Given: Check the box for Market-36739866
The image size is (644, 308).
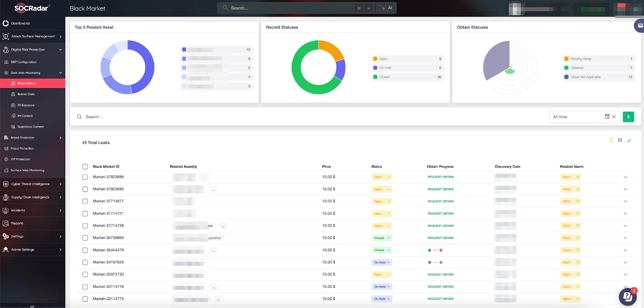Looking at the screenshot, I should coord(85,238).
